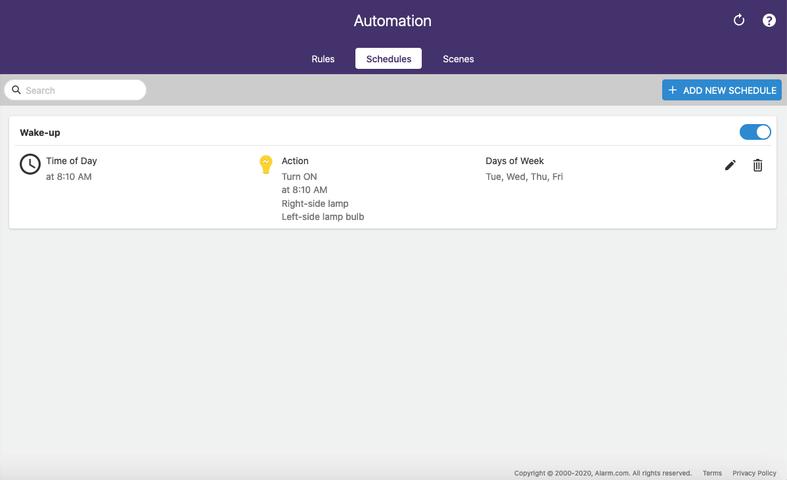Open help via question mark icon
The width and height of the screenshot is (787, 480).
[x=769, y=20]
